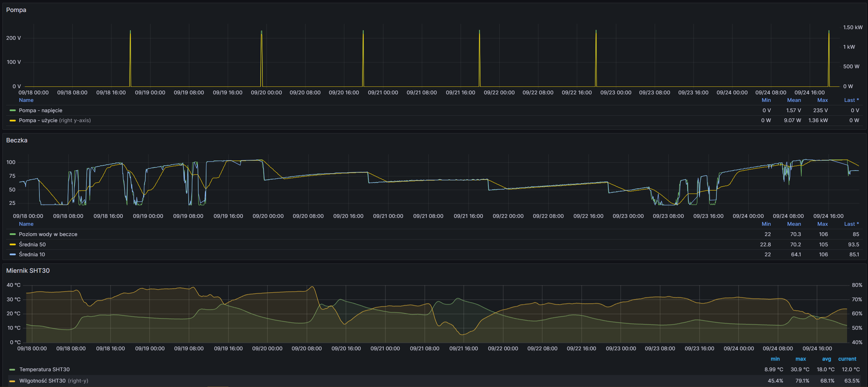Open the Miernik SHT30 panel title menu
This screenshot has width=868, height=387.
28,271
